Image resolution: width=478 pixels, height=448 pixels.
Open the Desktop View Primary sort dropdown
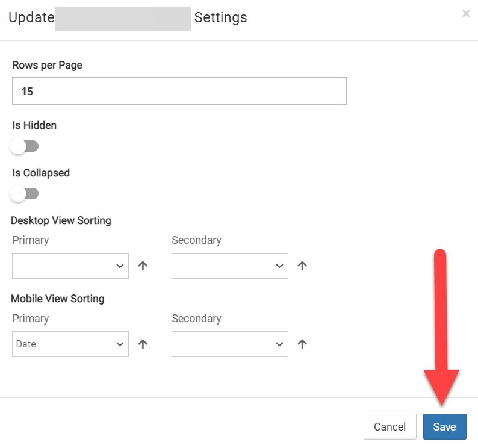tap(70, 266)
